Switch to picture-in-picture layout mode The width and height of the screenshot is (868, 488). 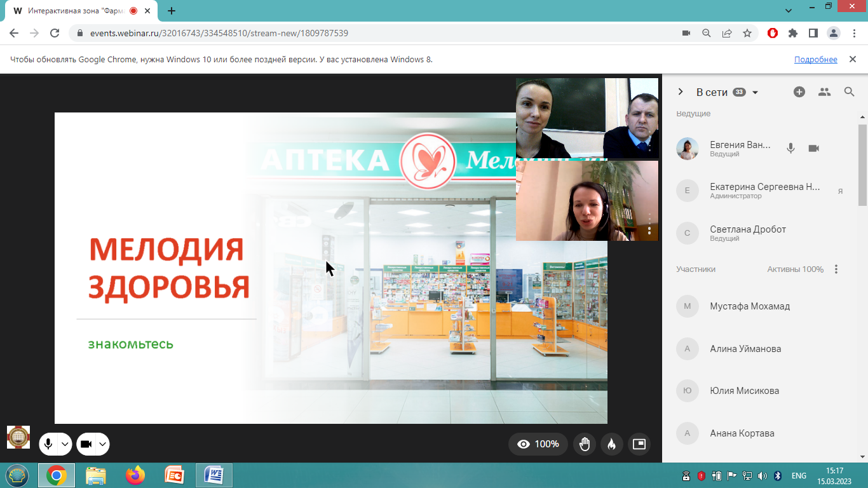tap(639, 444)
